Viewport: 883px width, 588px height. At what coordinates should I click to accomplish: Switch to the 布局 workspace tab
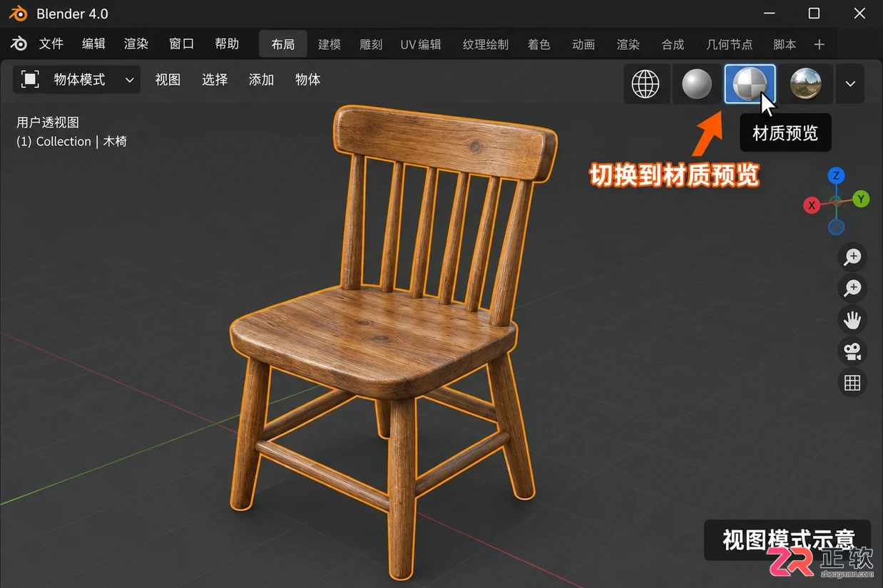[x=283, y=44]
